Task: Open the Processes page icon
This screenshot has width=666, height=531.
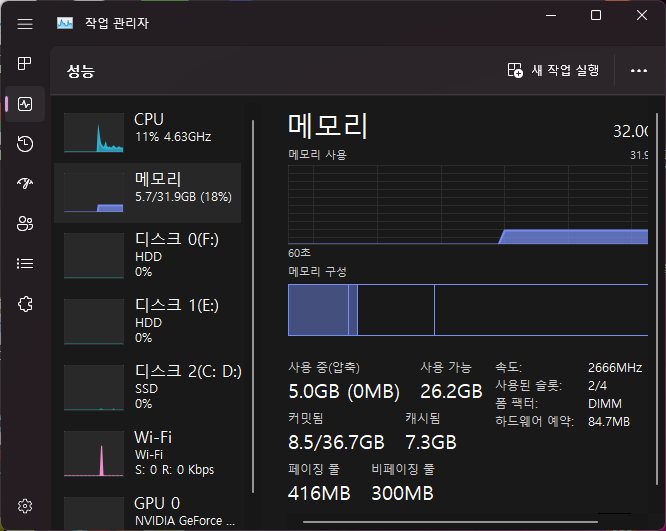Action: [25, 64]
